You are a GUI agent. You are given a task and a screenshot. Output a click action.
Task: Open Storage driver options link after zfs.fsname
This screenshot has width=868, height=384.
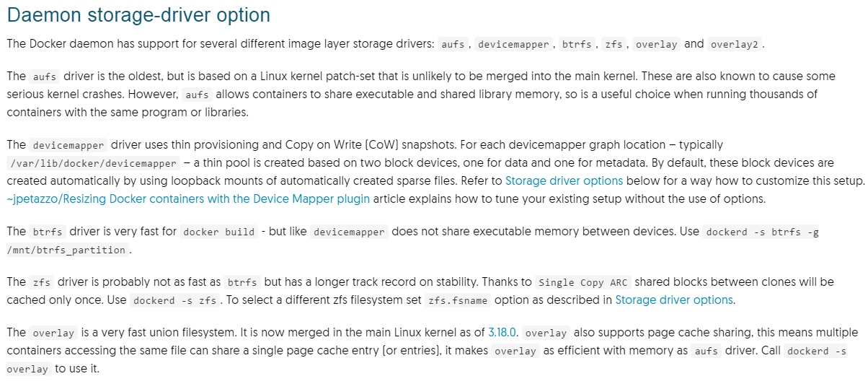click(673, 300)
